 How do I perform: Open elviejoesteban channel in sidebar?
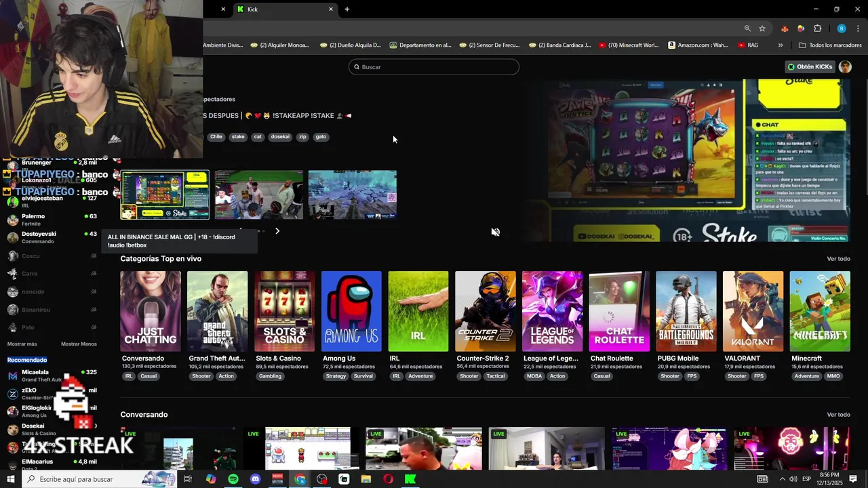[52, 201]
